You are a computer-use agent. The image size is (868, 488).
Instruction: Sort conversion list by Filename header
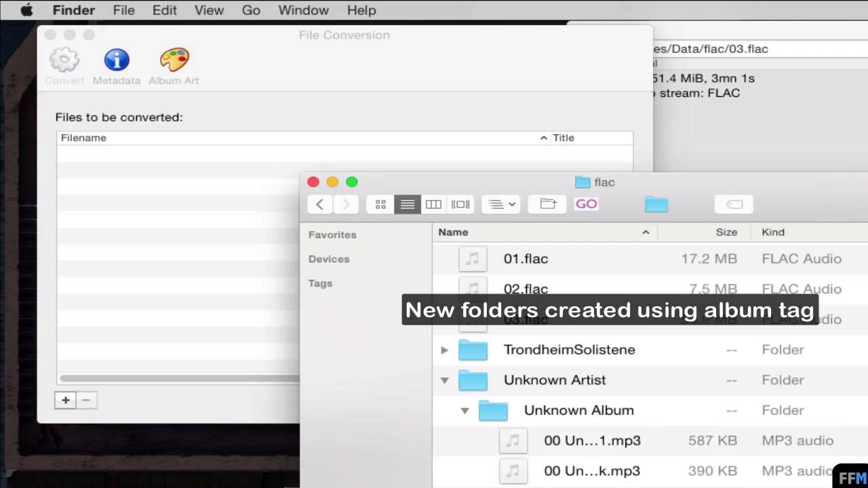tap(304, 138)
